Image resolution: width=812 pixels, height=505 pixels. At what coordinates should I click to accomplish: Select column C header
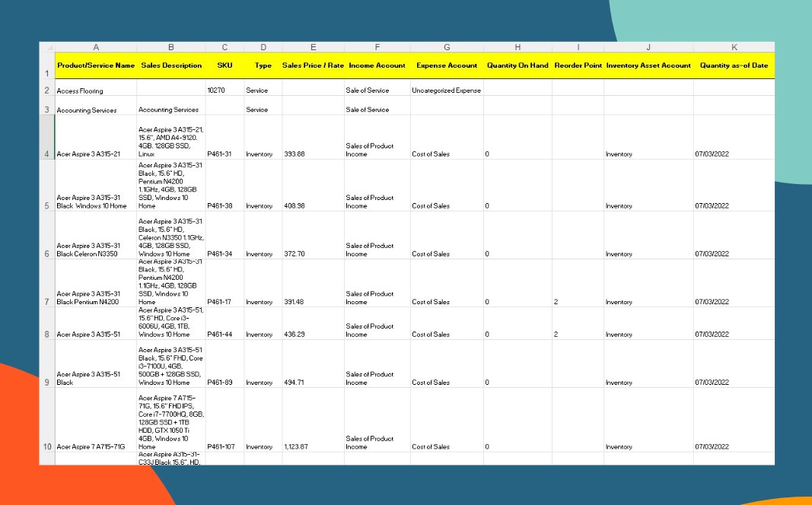point(224,47)
